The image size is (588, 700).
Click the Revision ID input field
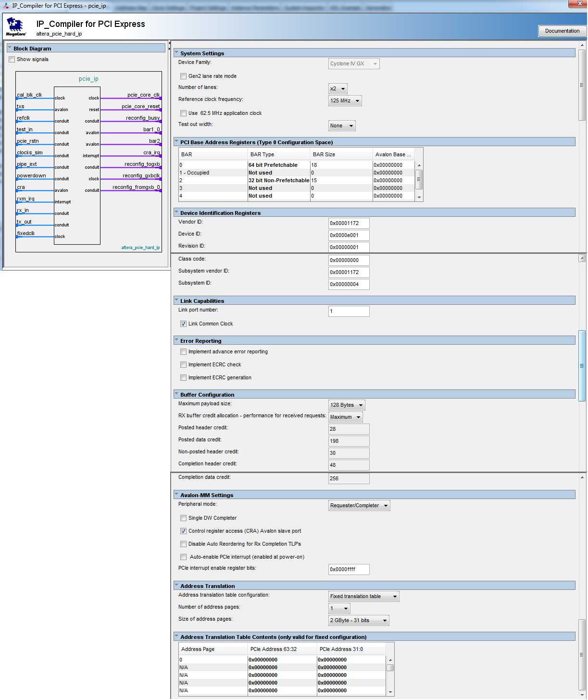(349, 248)
